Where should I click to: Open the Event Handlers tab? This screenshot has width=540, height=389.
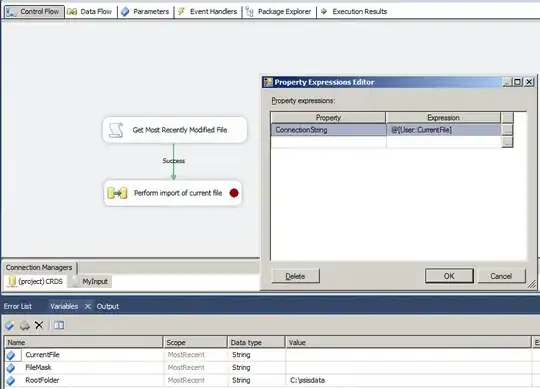(208, 11)
